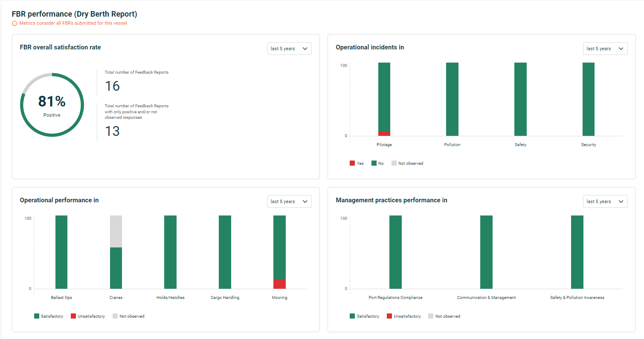Open Operational performance period dropdown

289,201
